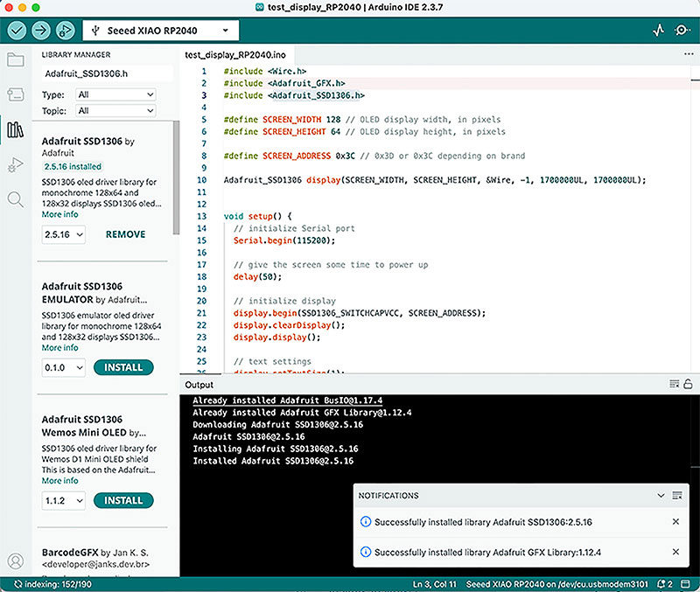Viewport: 700px width, 592px height.
Task: Open the account profile icon
Action: click(x=16, y=561)
